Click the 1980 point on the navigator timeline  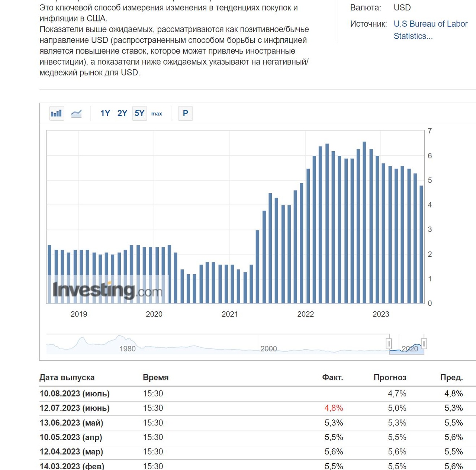click(x=128, y=349)
